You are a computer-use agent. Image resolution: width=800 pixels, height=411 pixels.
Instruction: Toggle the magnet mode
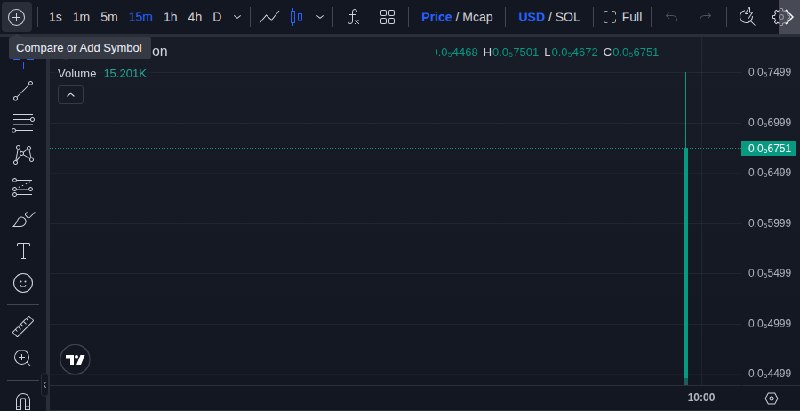(23, 401)
